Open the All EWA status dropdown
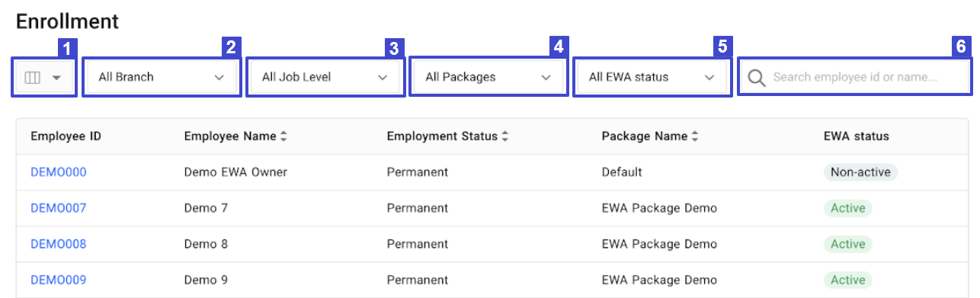The image size is (980, 298). click(652, 77)
